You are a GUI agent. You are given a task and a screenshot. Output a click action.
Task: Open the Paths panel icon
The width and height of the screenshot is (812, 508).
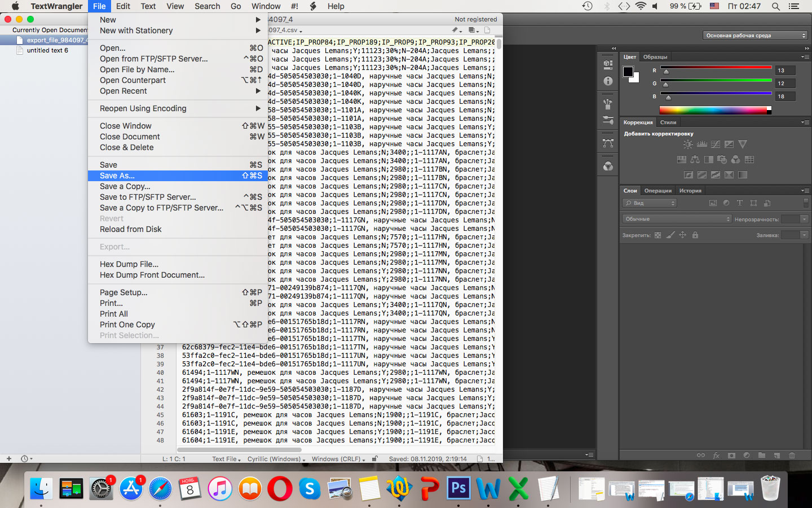608,143
